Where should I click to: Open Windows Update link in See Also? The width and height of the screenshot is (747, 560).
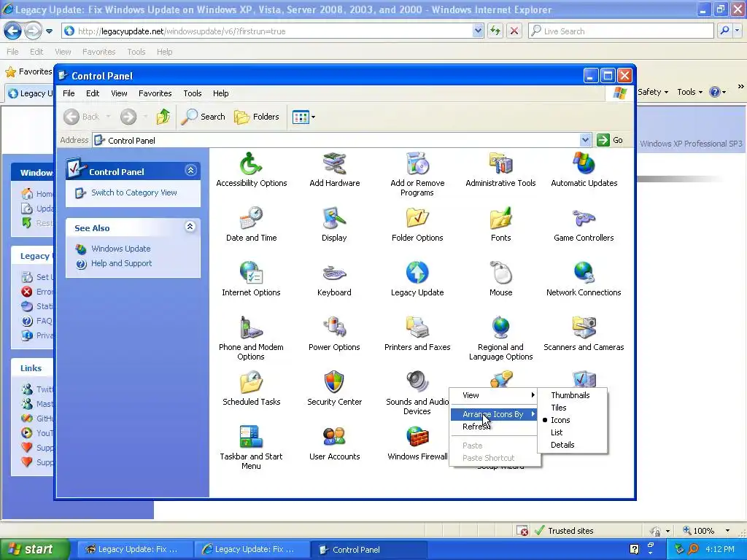(120, 249)
